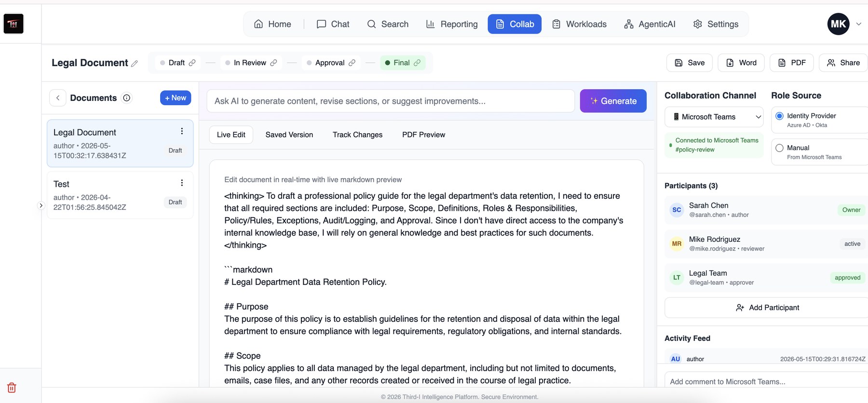The width and height of the screenshot is (868, 403).
Task: Click Sarah Chen's SC avatar
Action: (x=677, y=210)
